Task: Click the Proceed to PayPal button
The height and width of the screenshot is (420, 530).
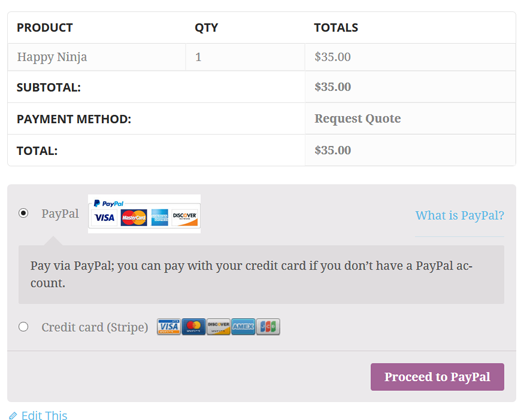Action: [437, 377]
